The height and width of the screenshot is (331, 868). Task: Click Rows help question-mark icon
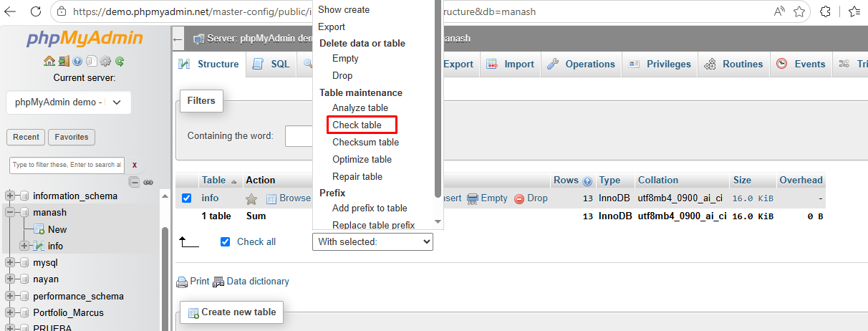[x=588, y=181]
